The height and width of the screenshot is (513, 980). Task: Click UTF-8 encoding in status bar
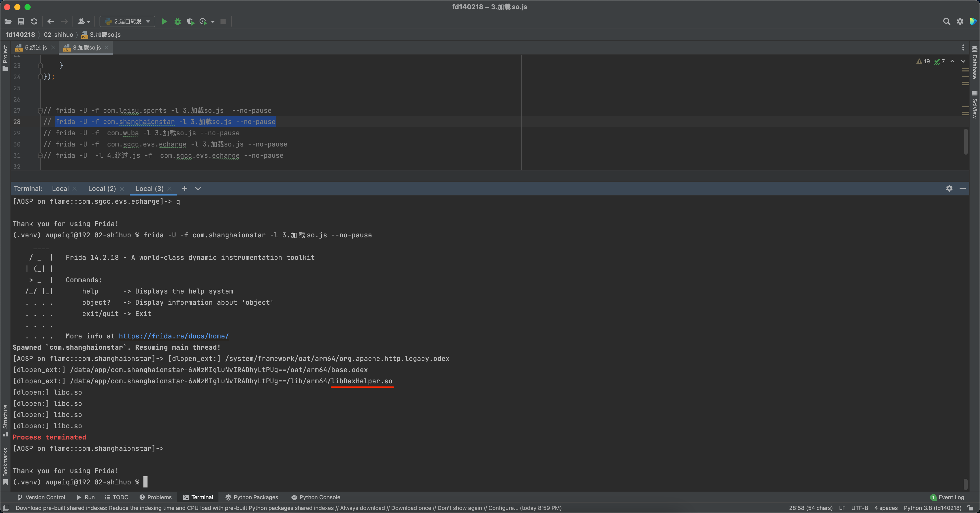pos(859,508)
